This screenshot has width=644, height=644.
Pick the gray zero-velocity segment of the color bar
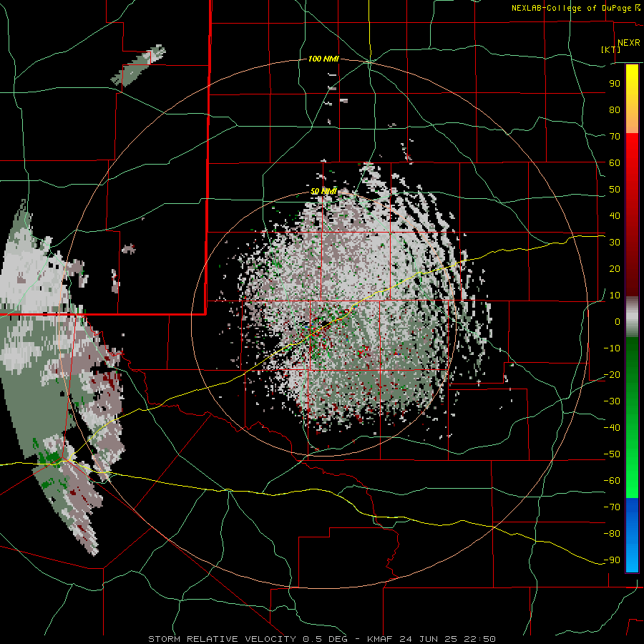coord(632,317)
